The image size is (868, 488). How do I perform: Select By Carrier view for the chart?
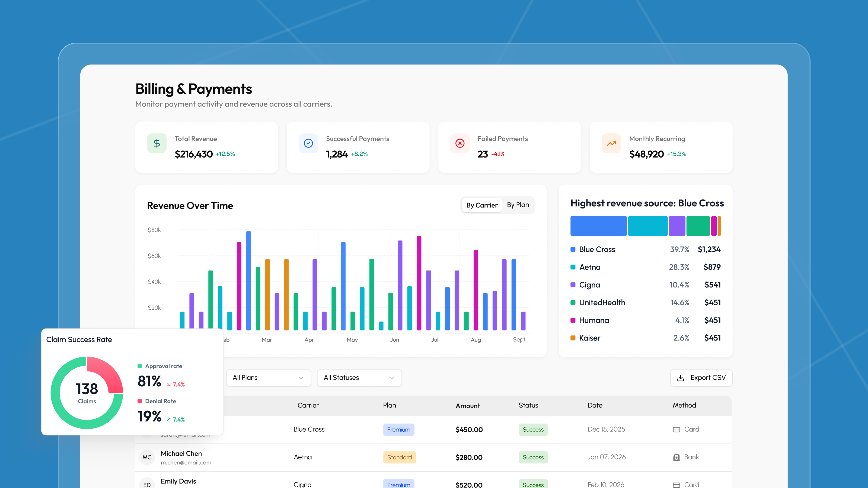coord(482,205)
